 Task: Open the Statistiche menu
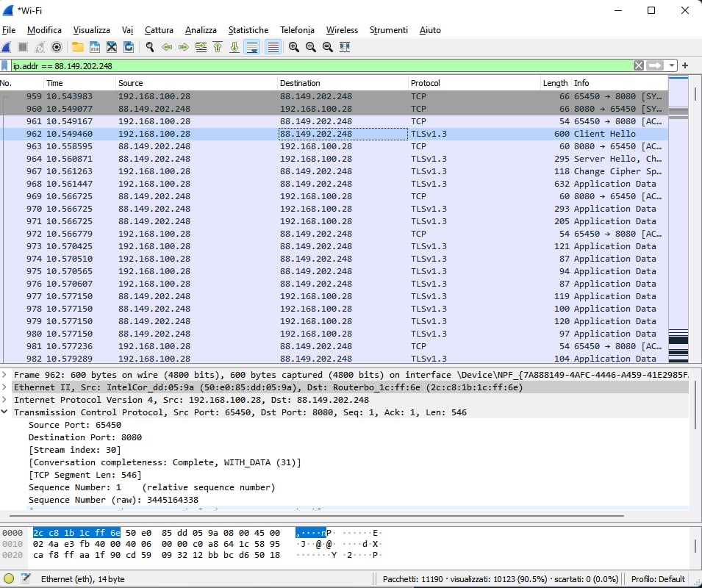point(248,30)
